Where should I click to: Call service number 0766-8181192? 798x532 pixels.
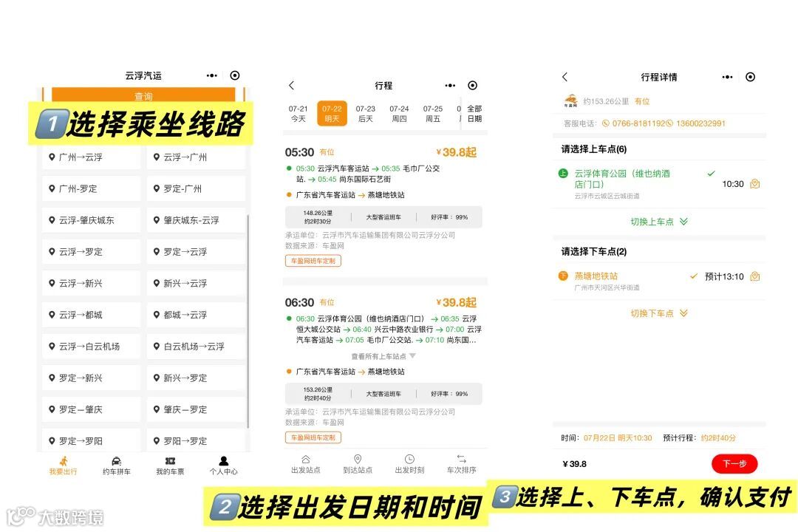coord(634,123)
